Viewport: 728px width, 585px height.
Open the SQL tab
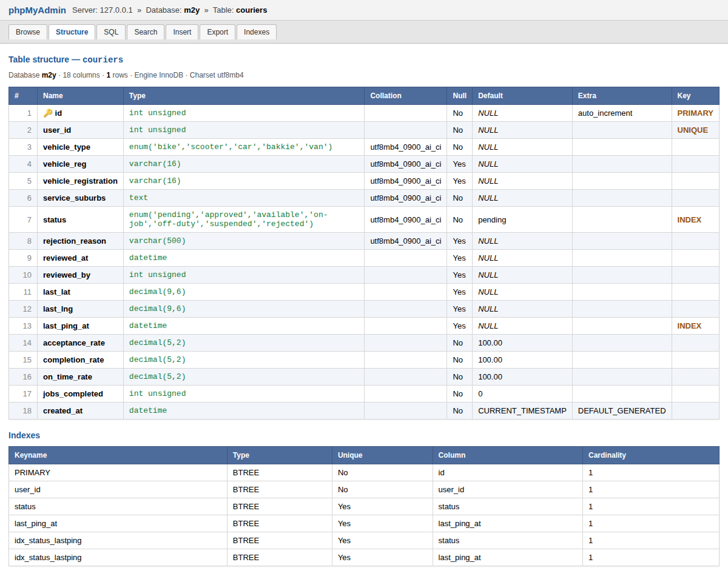pos(111,32)
